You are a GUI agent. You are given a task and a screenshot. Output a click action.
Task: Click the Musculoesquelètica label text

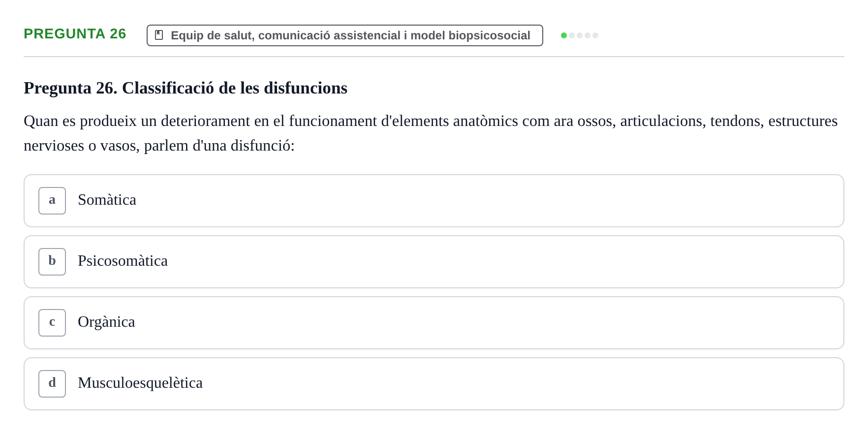(140, 383)
